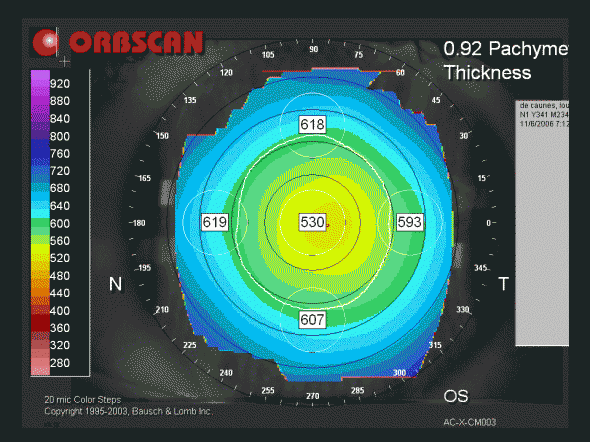Click the 520 yellow color scale swatch
Screen dimensions: 590x442
click(40, 258)
